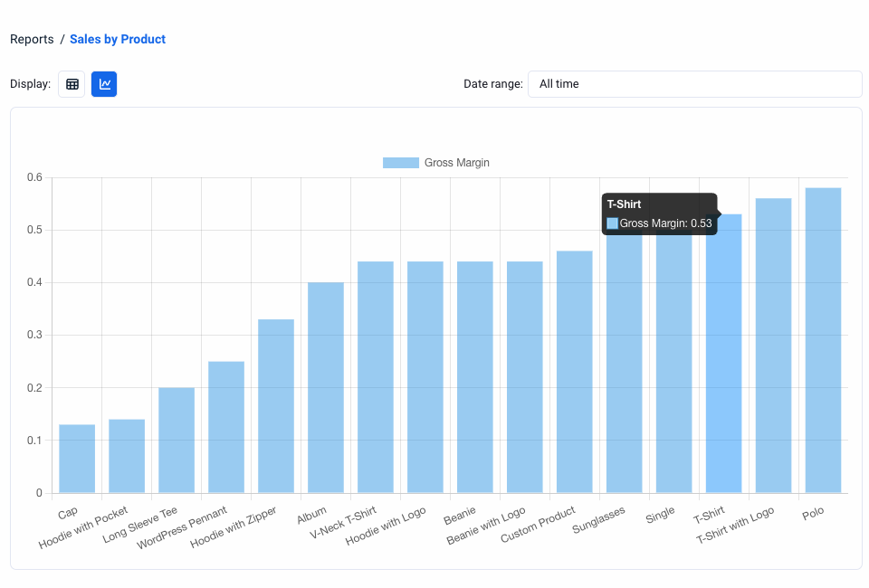The image size is (869, 588).
Task: Open the Sales by Product link
Action: [x=118, y=39]
